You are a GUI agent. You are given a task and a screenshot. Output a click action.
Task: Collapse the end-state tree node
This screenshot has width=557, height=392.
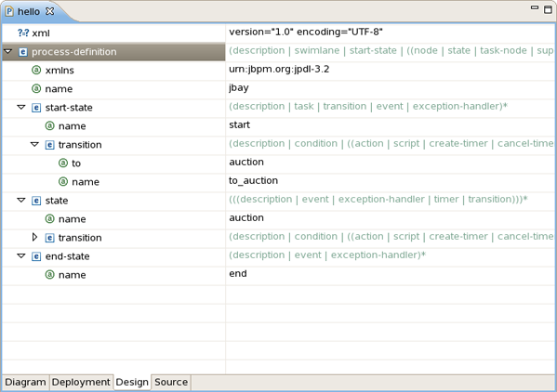(21, 255)
